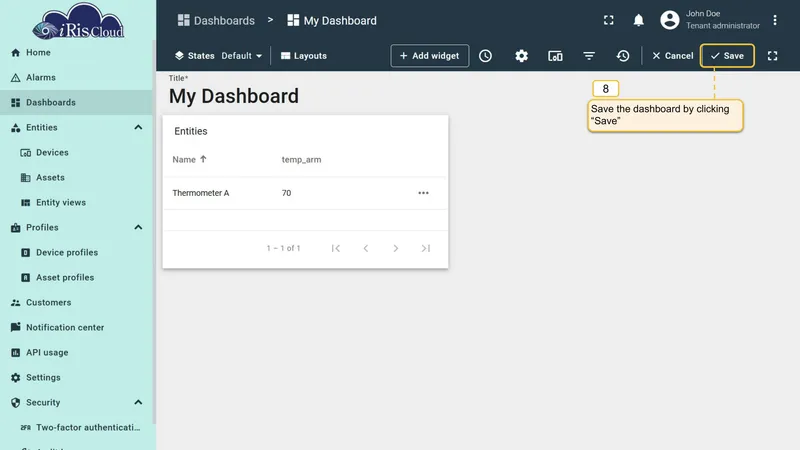Open Layouts manager
Screen dimensions: 800x450
(x=304, y=56)
